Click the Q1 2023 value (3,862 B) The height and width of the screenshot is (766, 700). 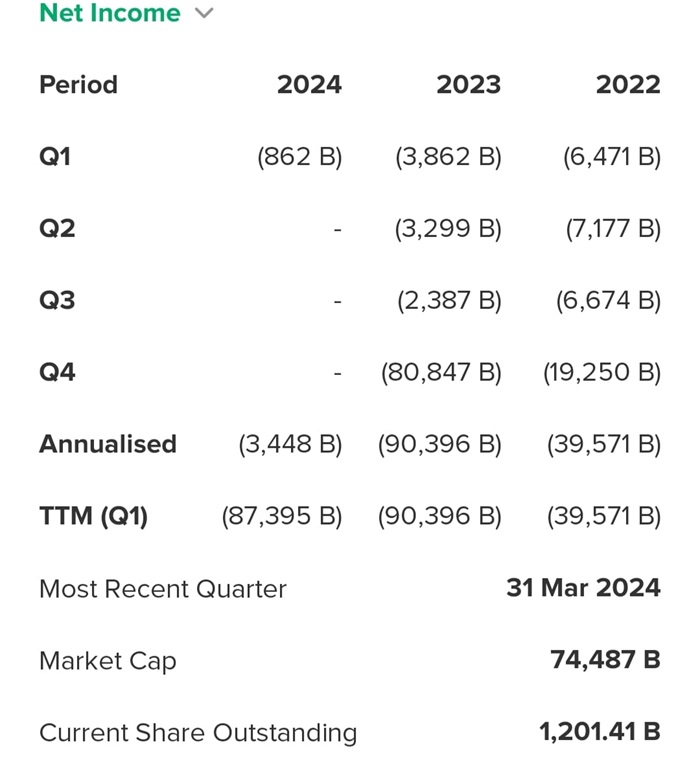pyautogui.click(x=448, y=157)
